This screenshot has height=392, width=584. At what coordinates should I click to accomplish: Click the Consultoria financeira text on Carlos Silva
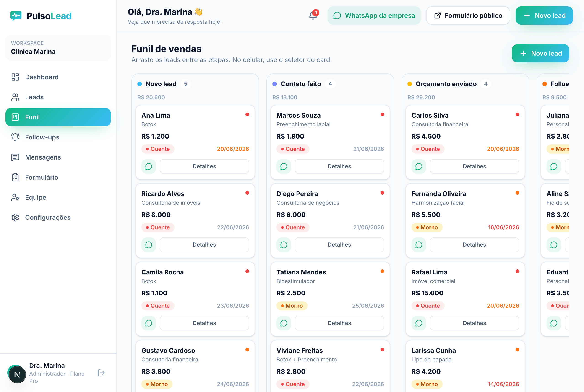click(440, 124)
